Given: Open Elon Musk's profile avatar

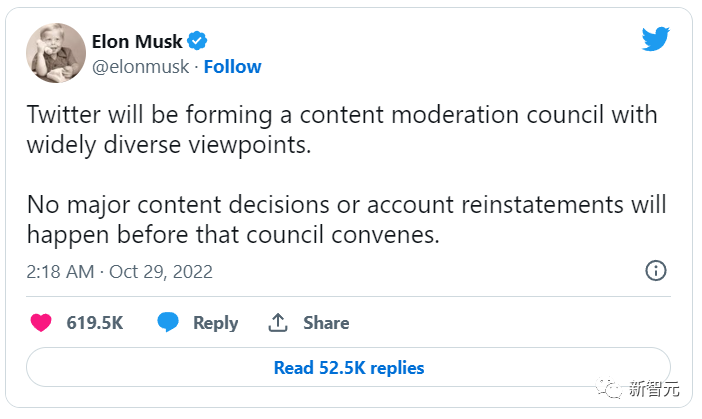Looking at the screenshot, I should (x=55, y=51).
